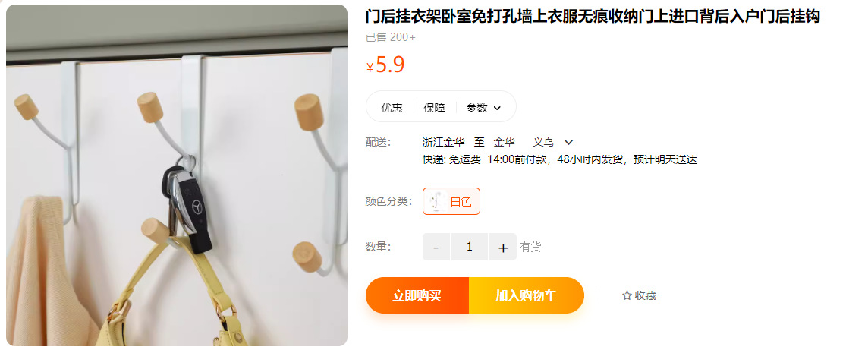
Task: Click the 加入购物车 button
Action: pos(527,296)
